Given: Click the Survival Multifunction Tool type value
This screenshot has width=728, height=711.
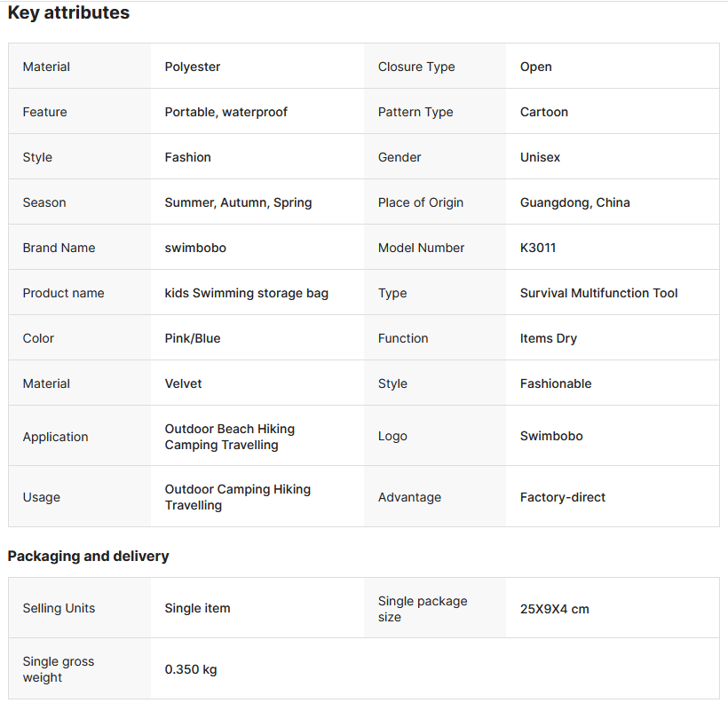Looking at the screenshot, I should point(599,293).
